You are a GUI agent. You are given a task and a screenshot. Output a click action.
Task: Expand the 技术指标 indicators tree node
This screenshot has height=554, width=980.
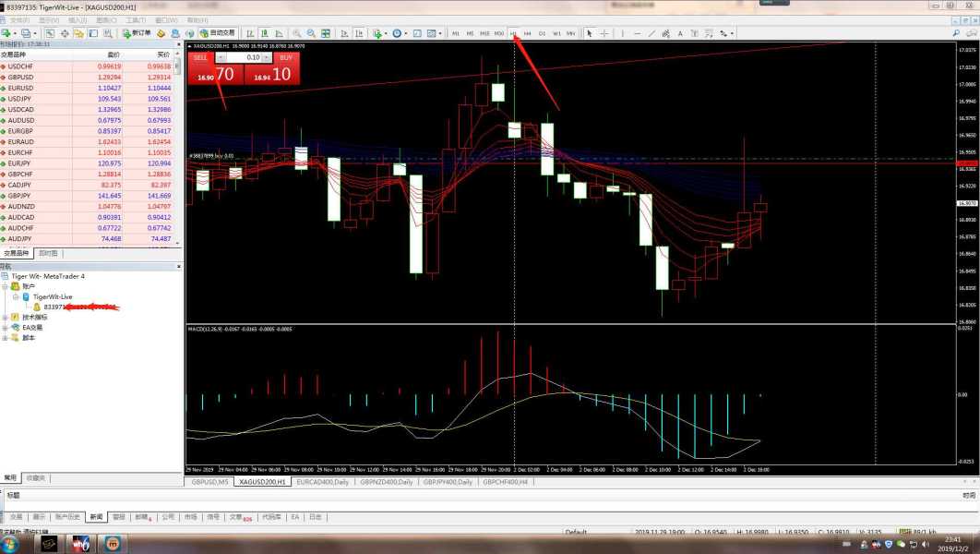tap(5, 317)
